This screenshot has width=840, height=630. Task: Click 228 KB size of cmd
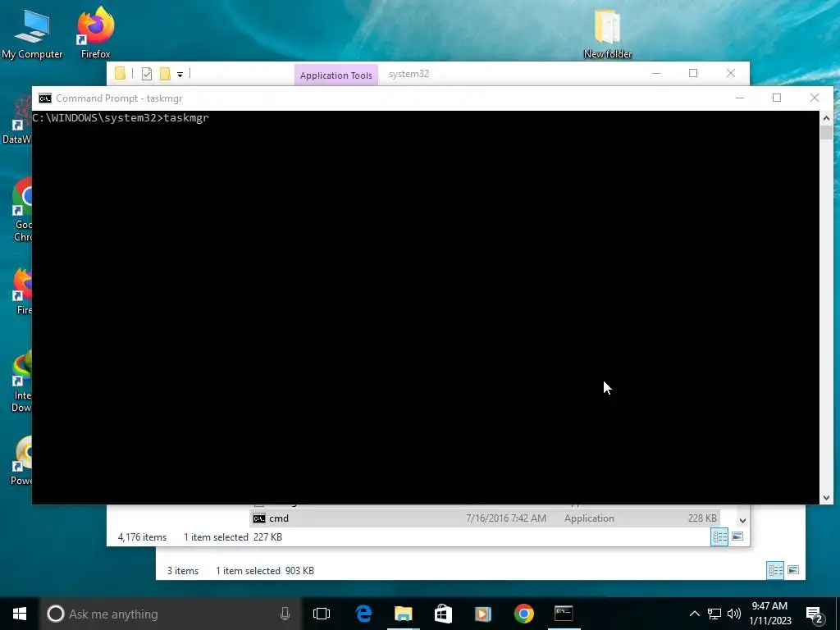pyautogui.click(x=702, y=518)
